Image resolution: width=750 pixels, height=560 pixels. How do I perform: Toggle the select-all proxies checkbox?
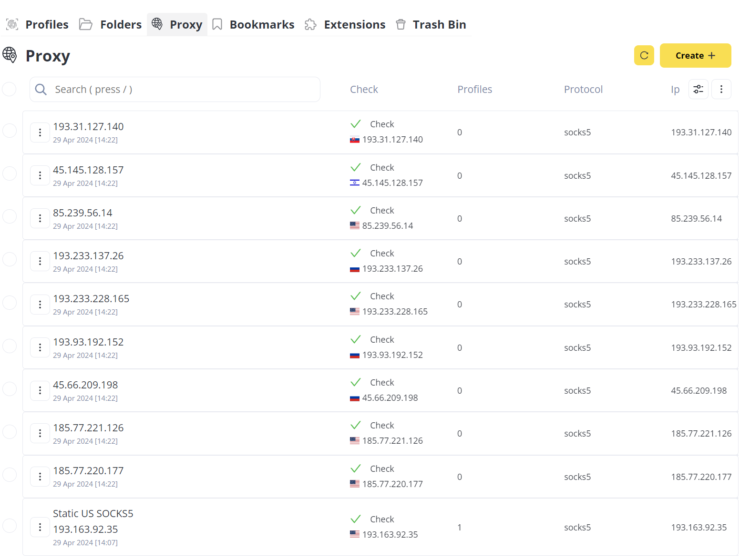click(10, 89)
